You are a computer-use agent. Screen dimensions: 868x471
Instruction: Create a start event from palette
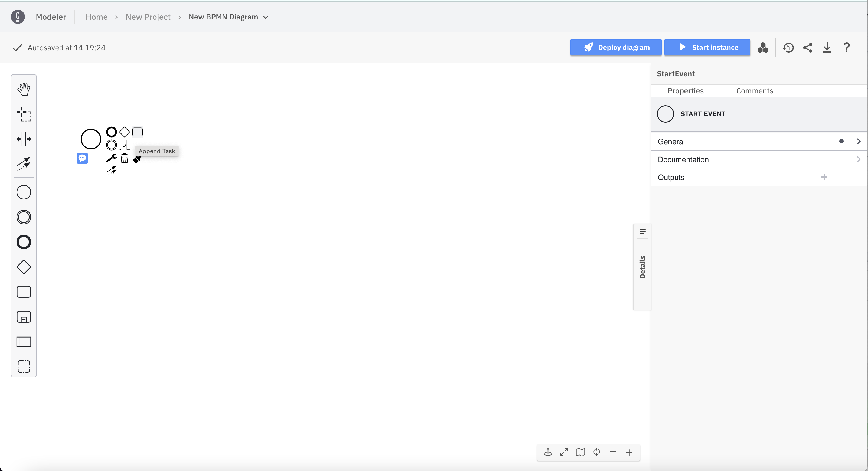[24, 192]
